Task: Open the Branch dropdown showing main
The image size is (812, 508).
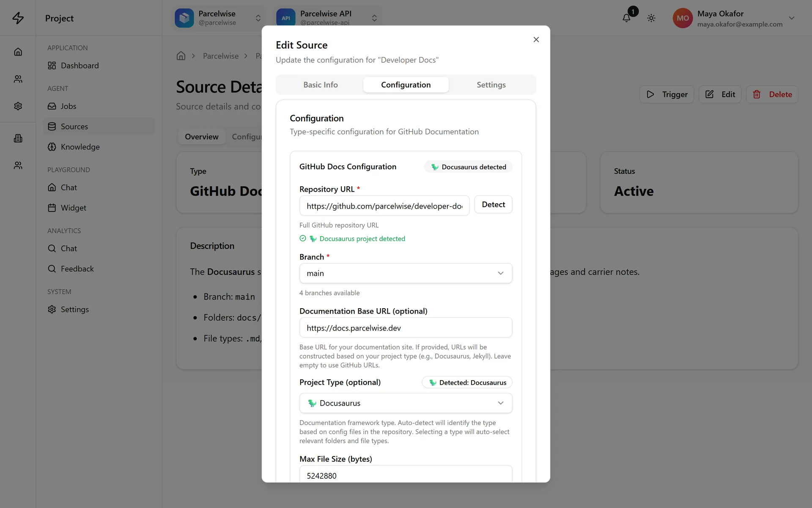Action: click(406, 273)
